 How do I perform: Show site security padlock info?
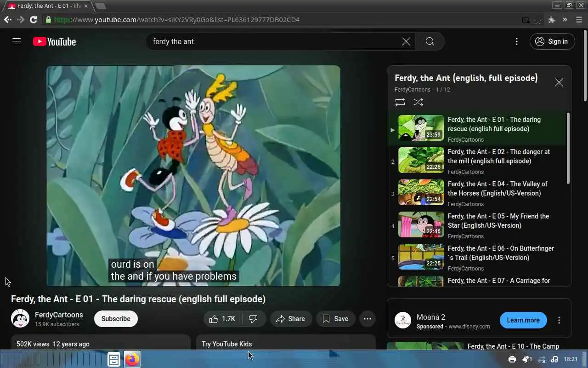[48, 20]
